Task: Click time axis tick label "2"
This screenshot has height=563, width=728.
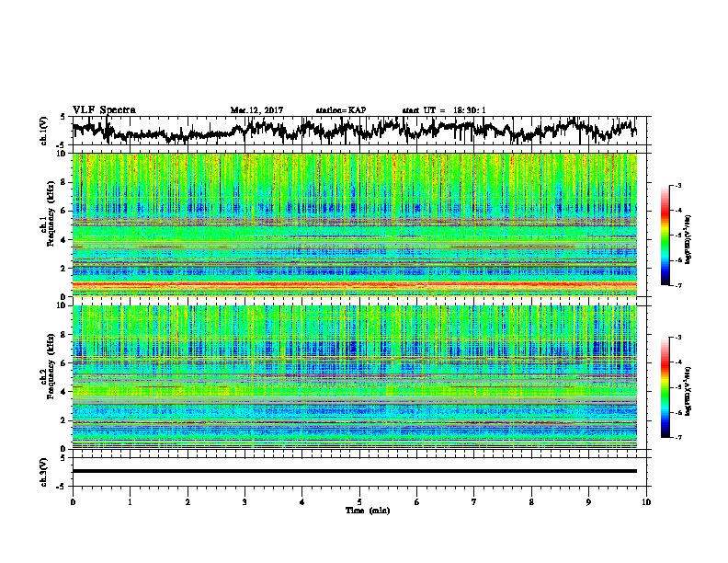Action: pyautogui.click(x=188, y=502)
